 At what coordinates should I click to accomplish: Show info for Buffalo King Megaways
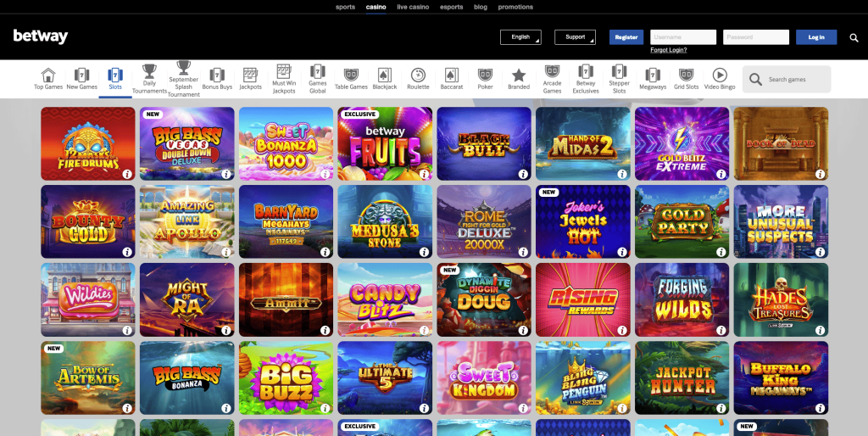coord(820,408)
